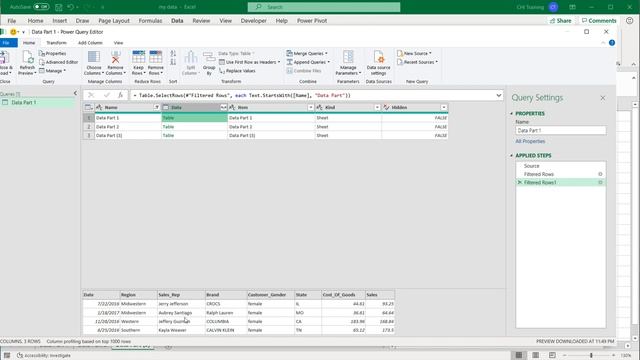This screenshot has width=640, height=360.
Task: Switch to Power Query View tab
Action: coord(118,42)
